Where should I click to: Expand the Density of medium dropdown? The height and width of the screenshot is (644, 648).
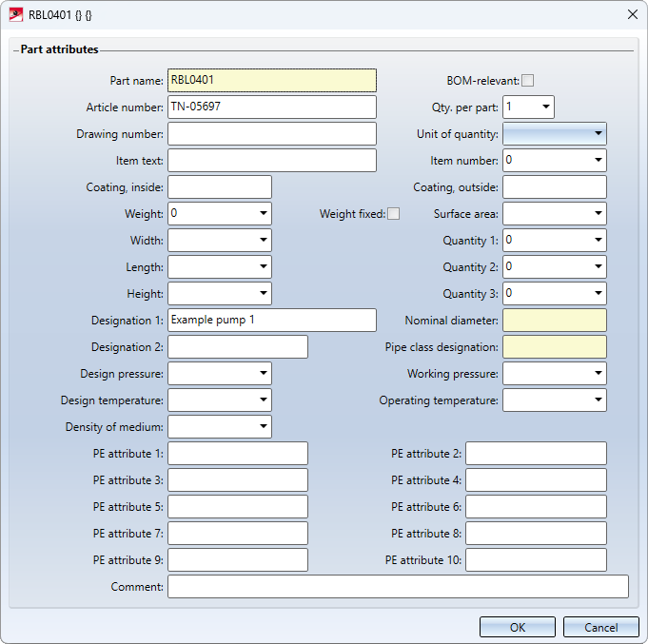tap(263, 427)
